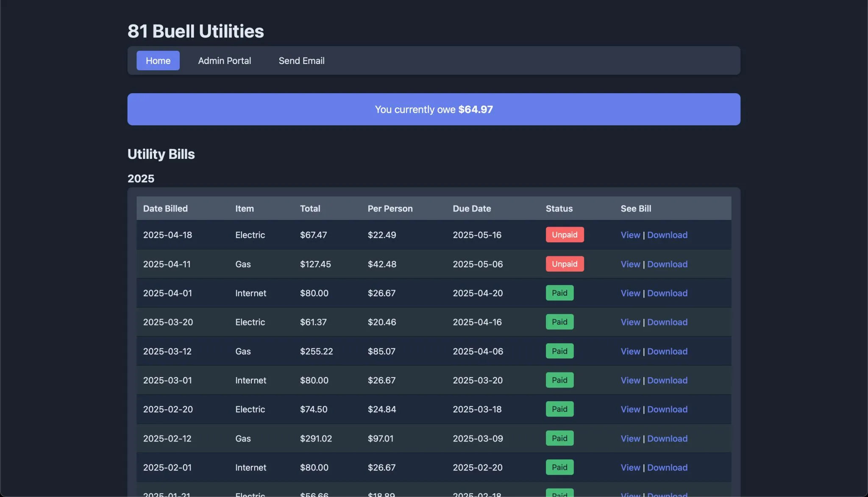
Task: Select the $255.22 total cell
Action: 316,351
